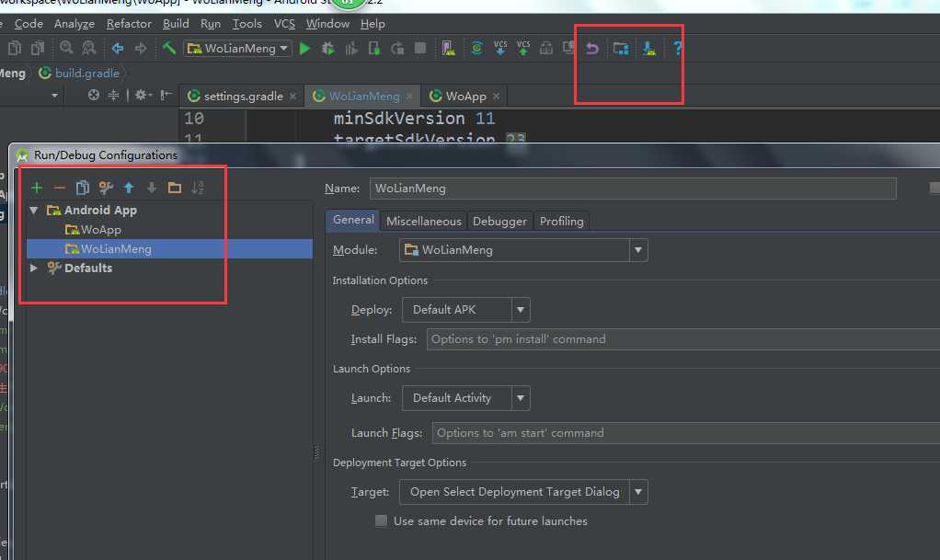Open the VCS menu

pos(284,23)
